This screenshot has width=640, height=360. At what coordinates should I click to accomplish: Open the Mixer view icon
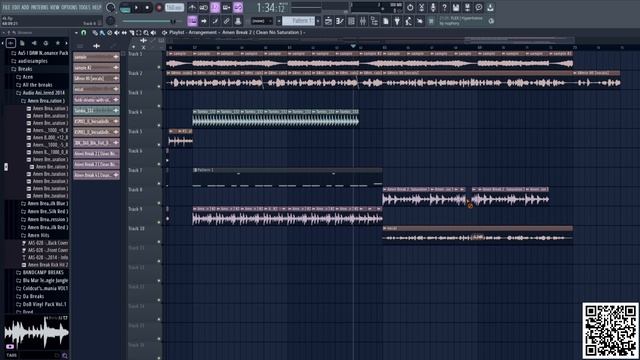362,21
